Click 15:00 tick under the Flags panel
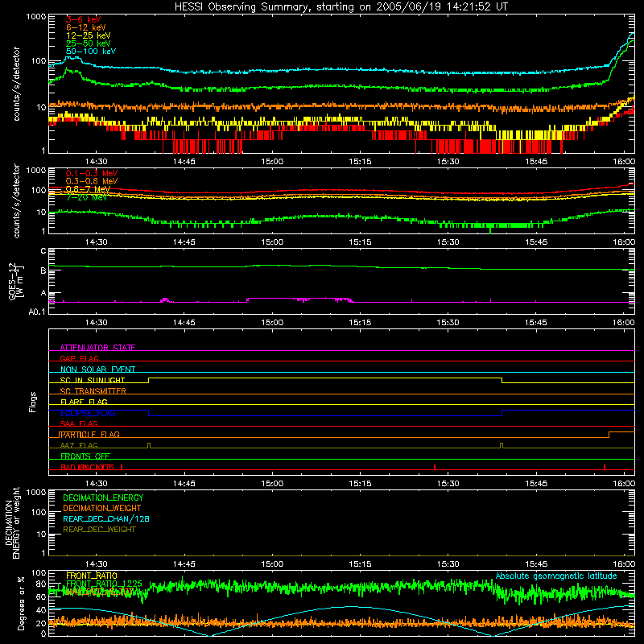Screen dimensions: 644x644 point(272,484)
